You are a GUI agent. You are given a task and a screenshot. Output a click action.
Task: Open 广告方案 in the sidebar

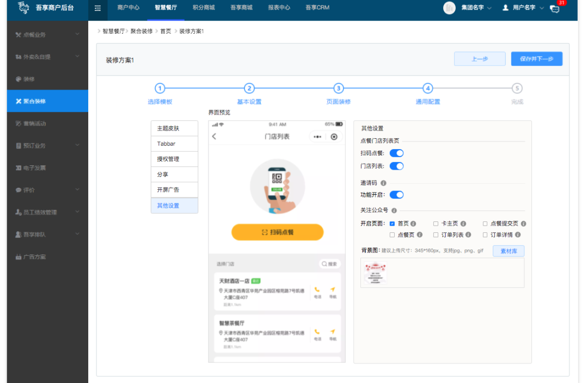pyautogui.click(x=47, y=257)
